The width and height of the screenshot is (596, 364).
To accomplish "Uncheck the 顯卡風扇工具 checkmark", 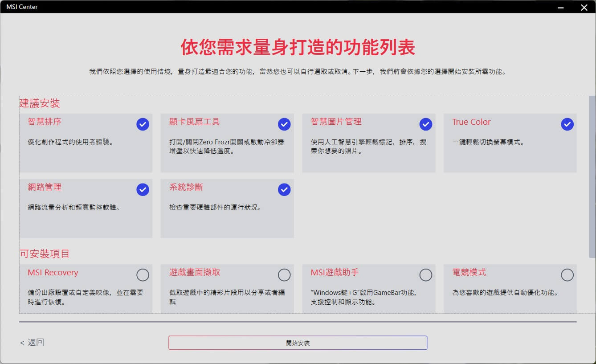I will [x=284, y=124].
